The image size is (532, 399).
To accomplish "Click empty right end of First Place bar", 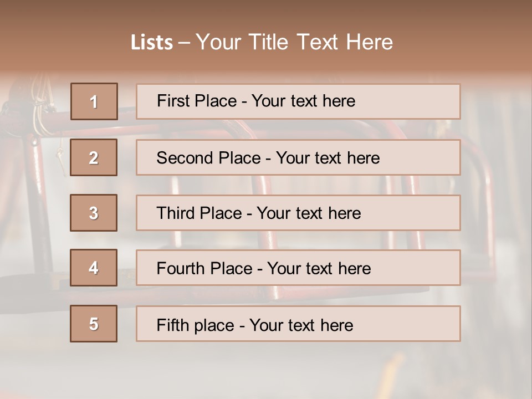I will click(421, 101).
